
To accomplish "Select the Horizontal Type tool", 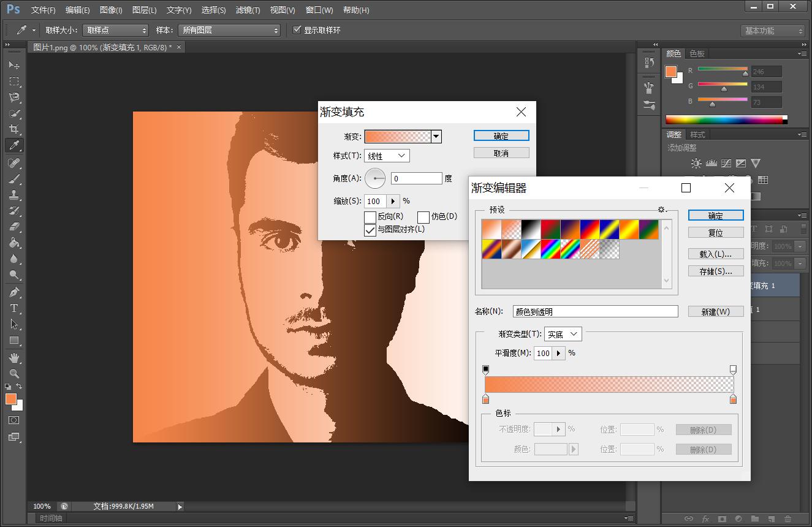I will (x=13, y=308).
